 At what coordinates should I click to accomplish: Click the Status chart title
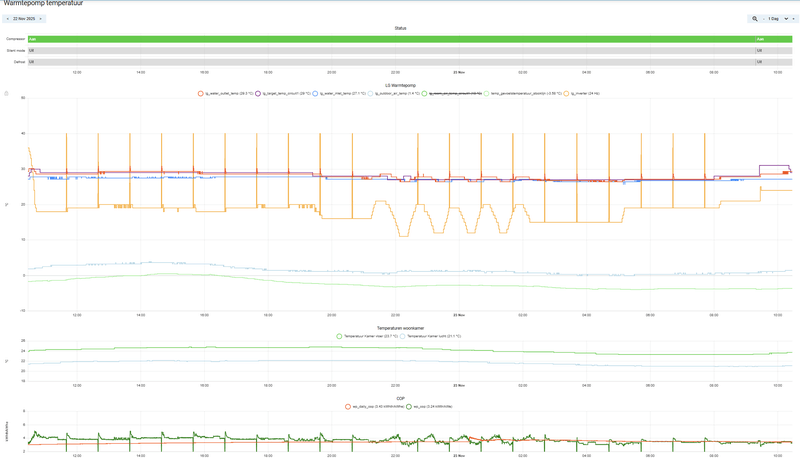click(x=401, y=29)
